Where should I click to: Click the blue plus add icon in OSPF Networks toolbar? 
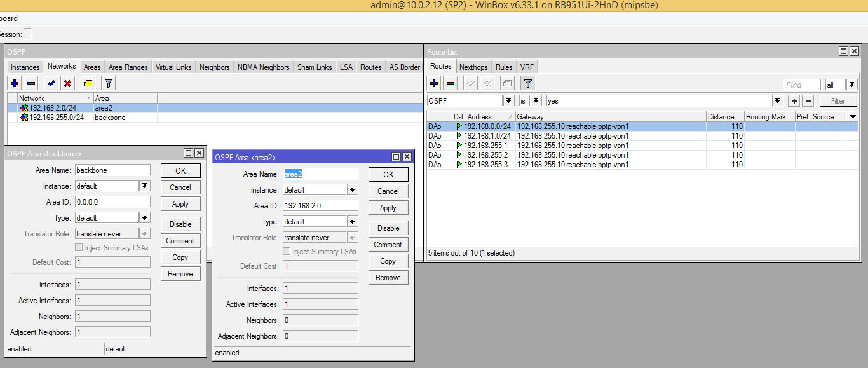[x=15, y=83]
